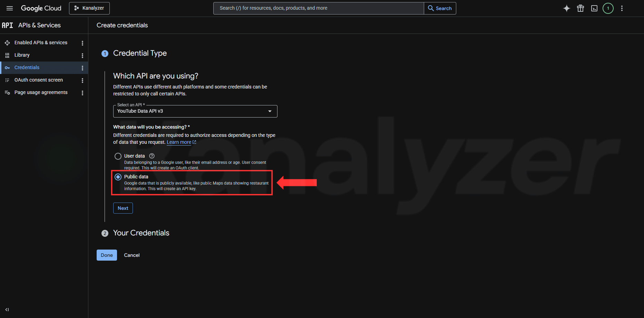Viewport: 644px width, 318px height.
Task: Click the Done button
Action: point(107,255)
